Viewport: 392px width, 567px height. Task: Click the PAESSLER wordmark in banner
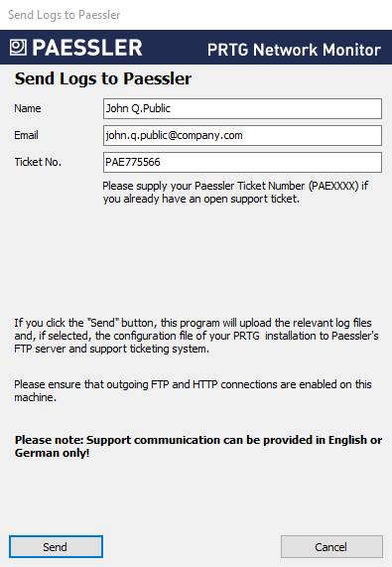87,48
